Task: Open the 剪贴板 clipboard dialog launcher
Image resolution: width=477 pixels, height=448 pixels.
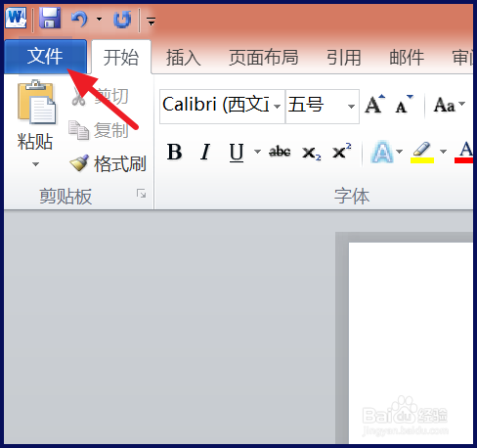Action: pyautogui.click(x=141, y=194)
